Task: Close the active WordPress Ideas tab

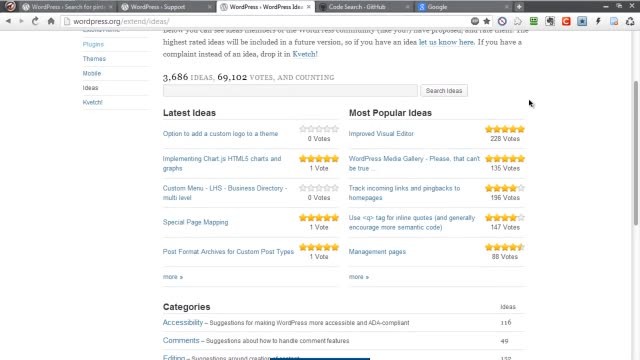Action: 309,7
